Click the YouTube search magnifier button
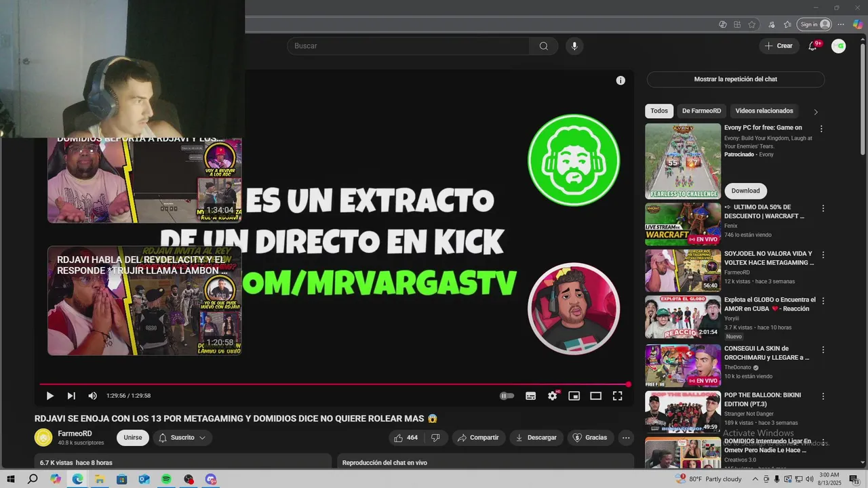This screenshot has height=488, width=868. click(544, 46)
